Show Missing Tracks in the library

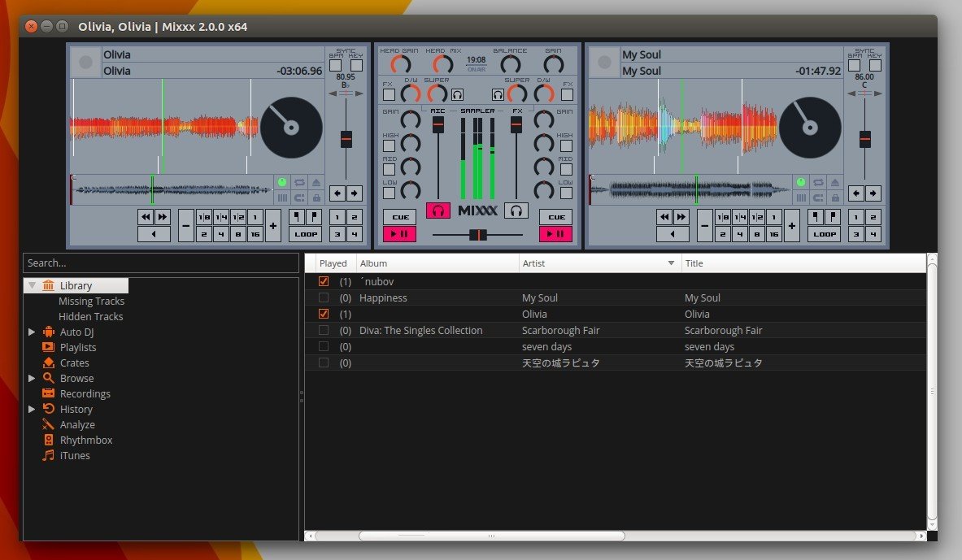[91, 302]
